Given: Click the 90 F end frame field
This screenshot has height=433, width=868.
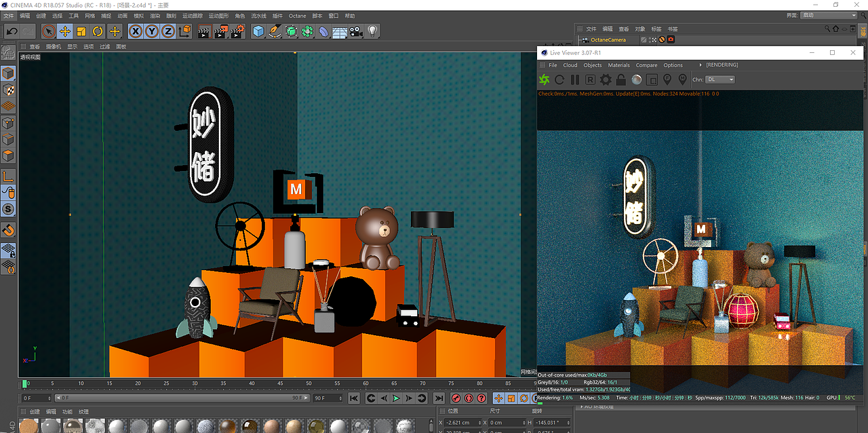Looking at the screenshot, I should [327, 398].
